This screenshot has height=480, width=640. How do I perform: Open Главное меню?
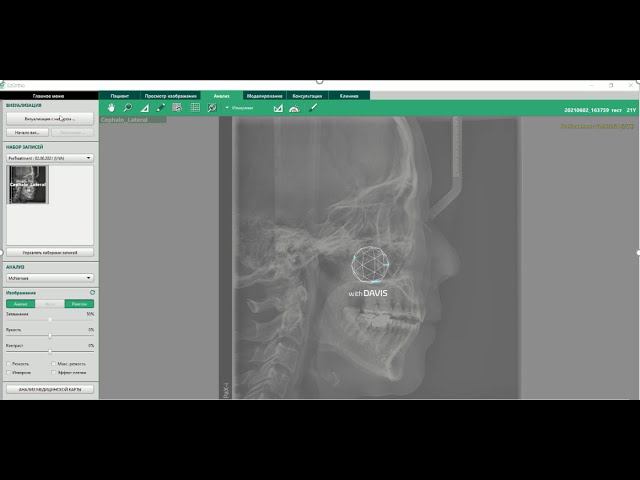point(49,96)
